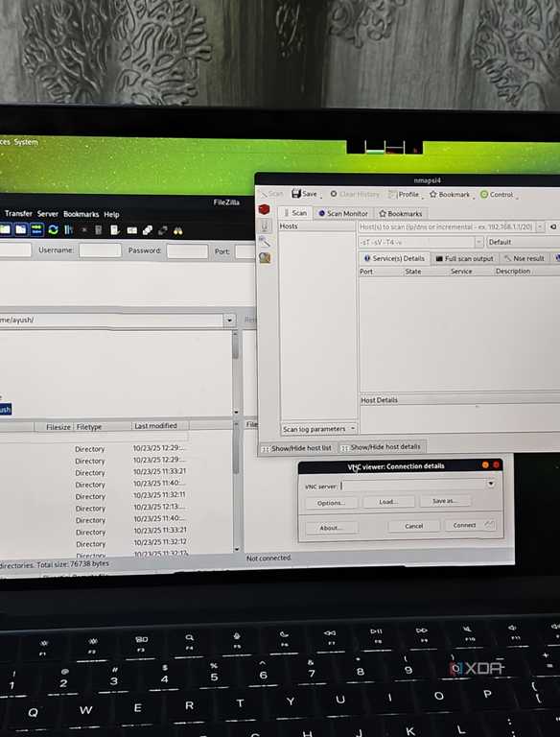Click Save as... button in VNC viewer

444,501
